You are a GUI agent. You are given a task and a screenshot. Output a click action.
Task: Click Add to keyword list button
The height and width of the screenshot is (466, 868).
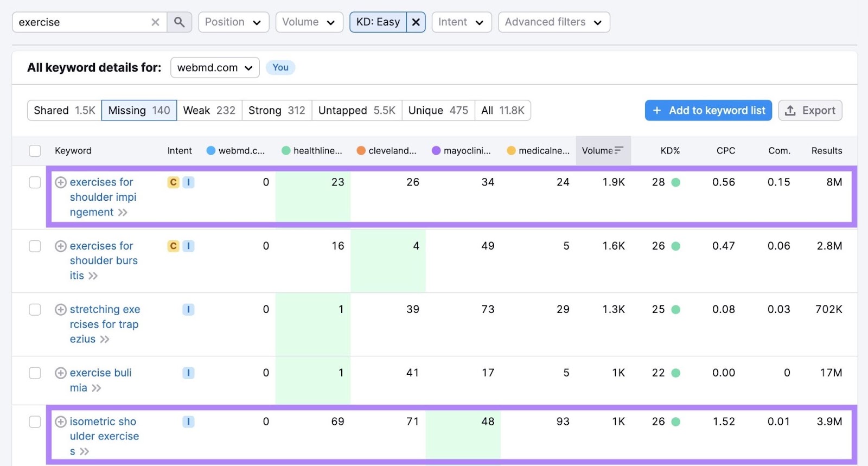(x=708, y=111)
